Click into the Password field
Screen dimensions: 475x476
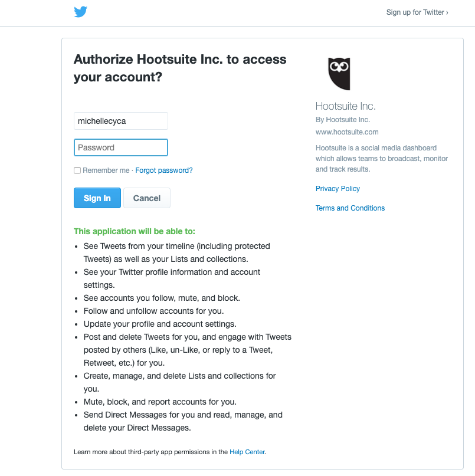[x=121, y=147]
